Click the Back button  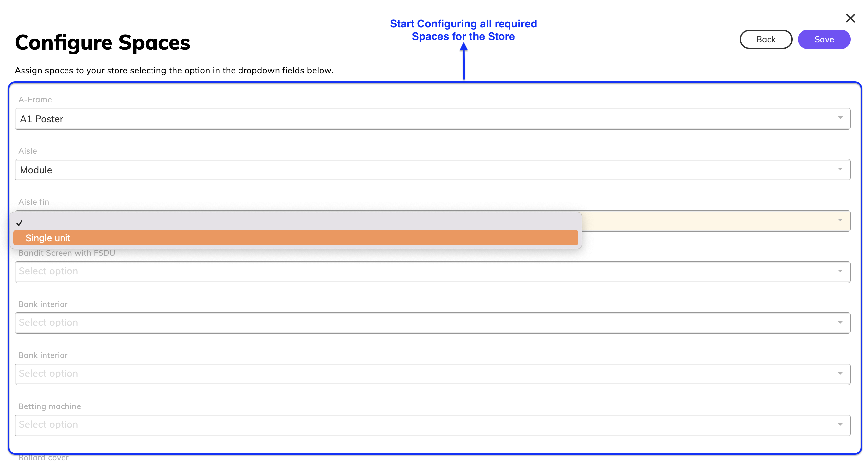(x=765, y=39)
